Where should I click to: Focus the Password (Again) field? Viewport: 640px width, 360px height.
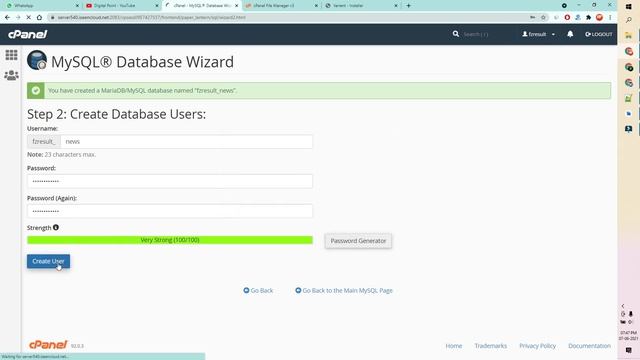[170, 211]
